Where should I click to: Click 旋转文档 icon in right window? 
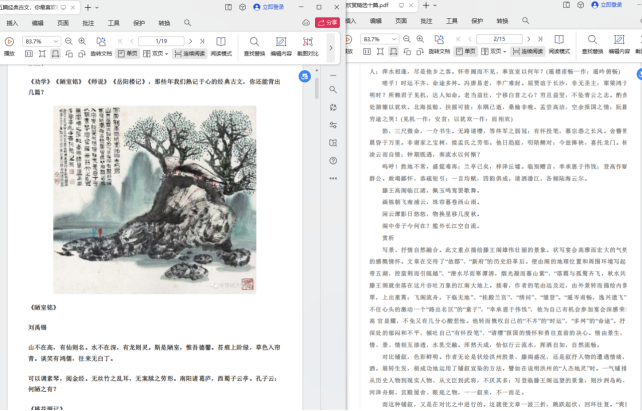(439, 39)
